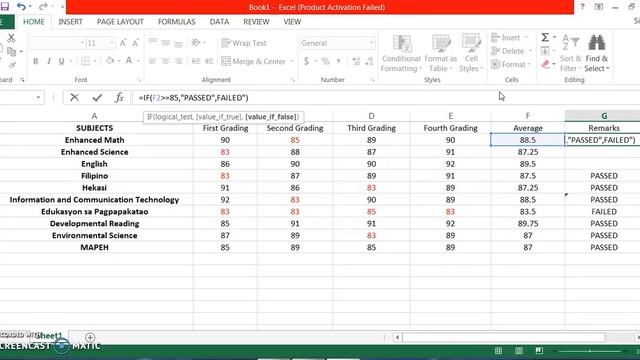Viewport: 640px width, 360px height.
Task: Apply the Borders icon
Action: tap(85, 61)
